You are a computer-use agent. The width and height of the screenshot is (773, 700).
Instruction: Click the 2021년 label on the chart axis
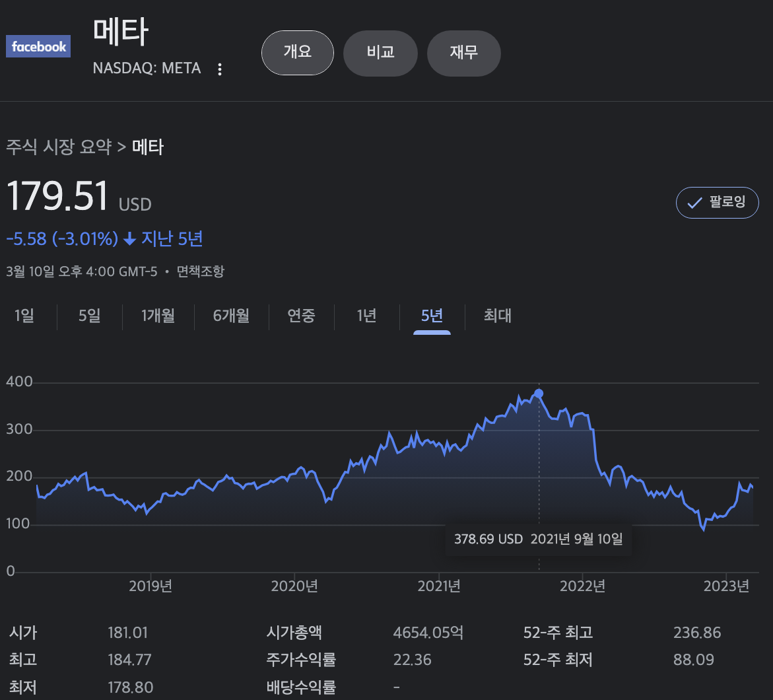click(x=438, y=586)
